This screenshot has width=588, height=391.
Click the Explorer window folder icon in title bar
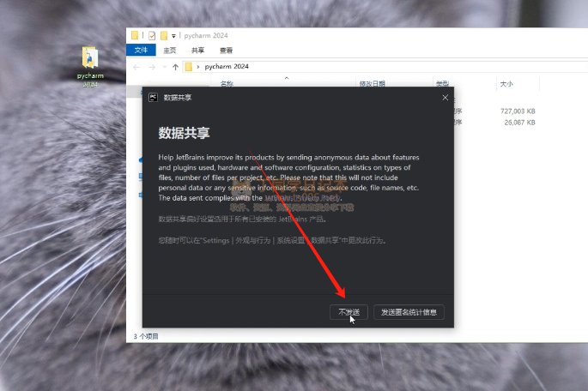point(135,35)
